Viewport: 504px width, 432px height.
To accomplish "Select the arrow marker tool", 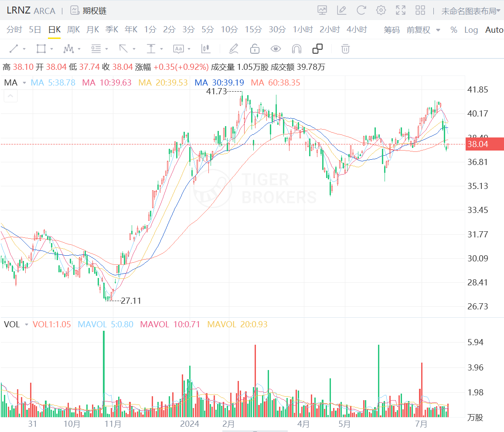I will tap(123, 49).
